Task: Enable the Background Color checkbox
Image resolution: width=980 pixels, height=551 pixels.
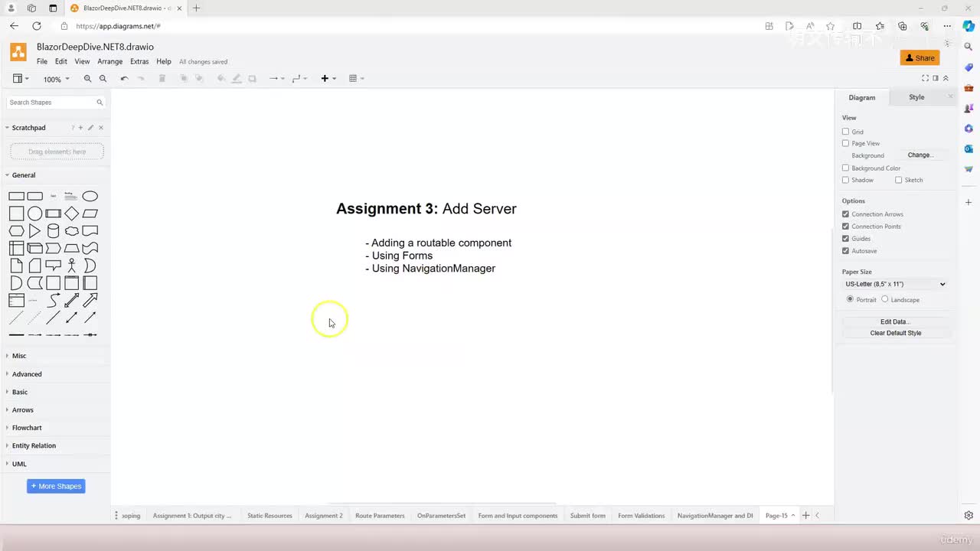Action: (x=845, y=168)
